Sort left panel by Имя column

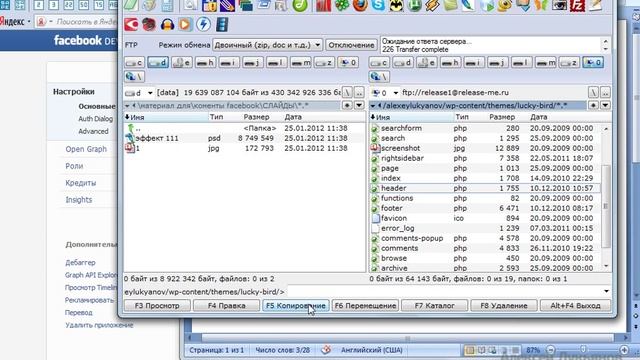click(166, 117)
